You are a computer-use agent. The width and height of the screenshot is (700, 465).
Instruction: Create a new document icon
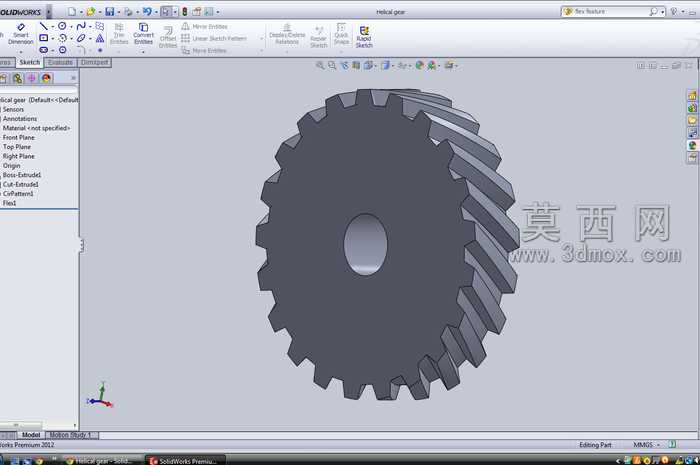[x=71, y=12]
